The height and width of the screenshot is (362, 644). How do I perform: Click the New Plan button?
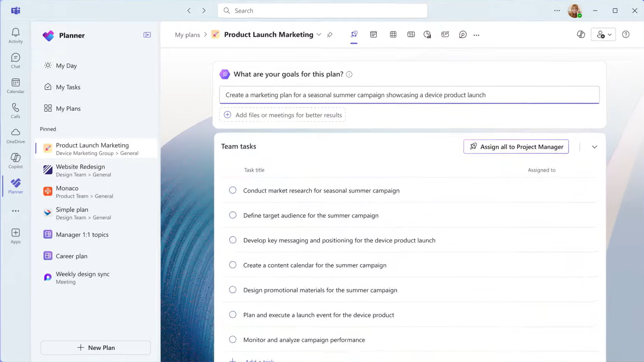click(x=96, y=348)
